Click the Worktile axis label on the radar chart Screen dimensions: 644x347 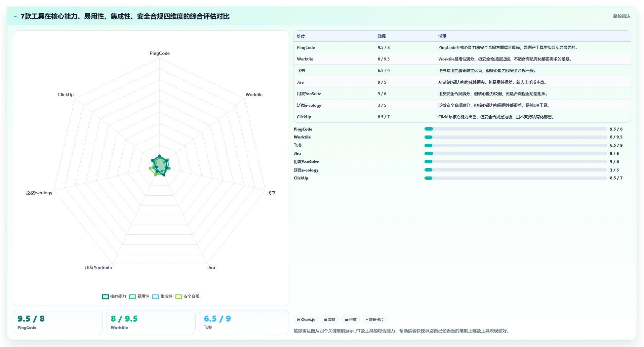click(x=254, y=95)
